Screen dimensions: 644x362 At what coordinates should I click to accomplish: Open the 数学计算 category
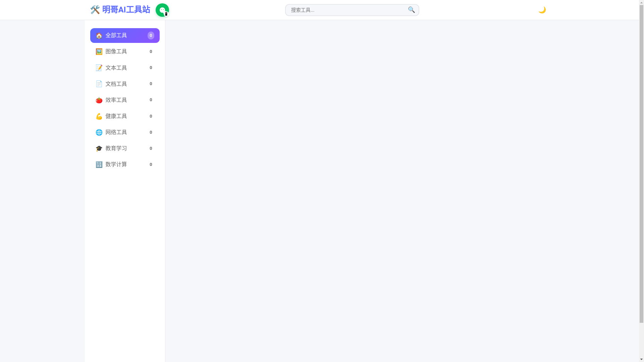(x=125, y=165)
